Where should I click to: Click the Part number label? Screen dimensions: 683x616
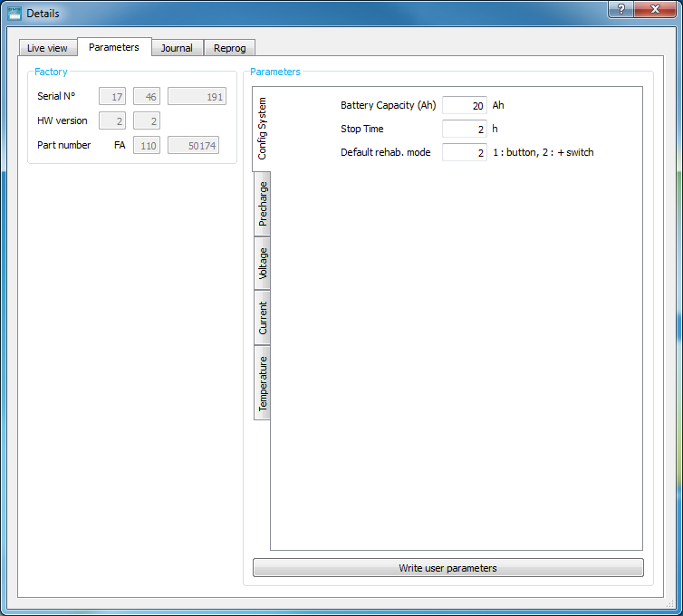tap(64, 145)
